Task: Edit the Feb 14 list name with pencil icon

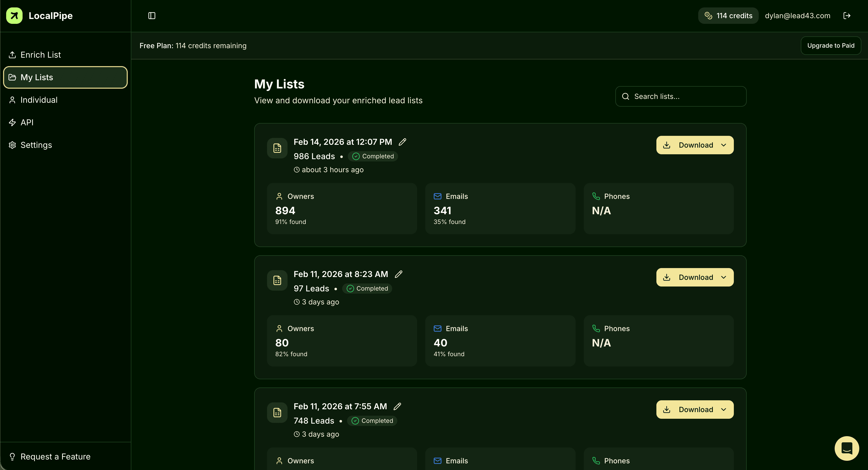Action: [x=402, y=142]
